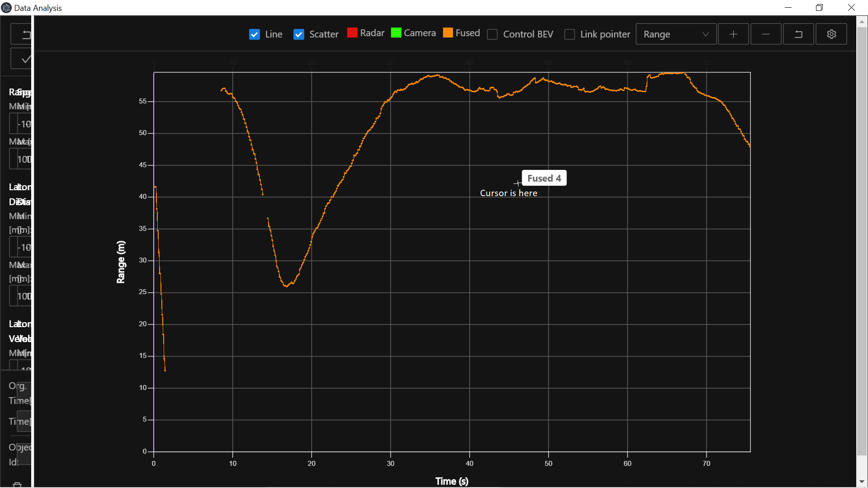Image resolution: width=868 pixels, height=488 pixels.
Task: Click the zoom in plus button
Action: pyautogui.click(x=733, y=34)
